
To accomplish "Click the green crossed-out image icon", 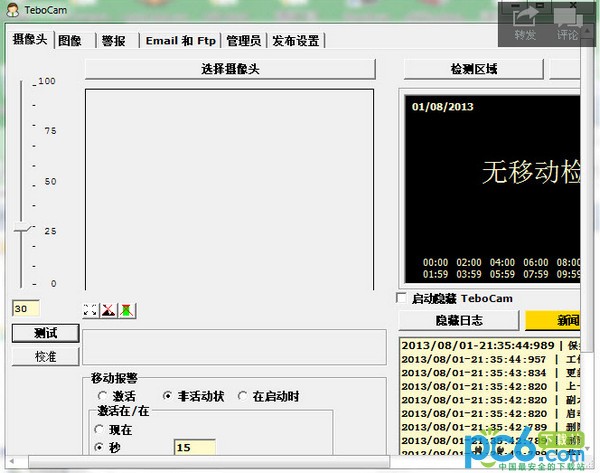I will pos(127,310).
